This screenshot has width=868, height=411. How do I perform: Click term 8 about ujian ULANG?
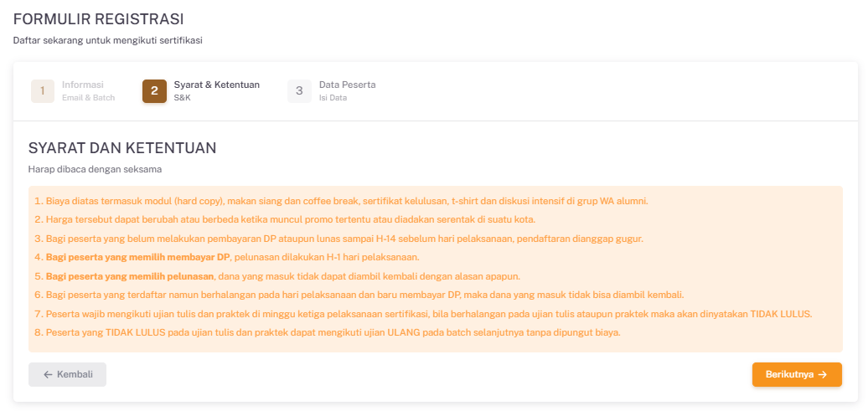point(327,332)
